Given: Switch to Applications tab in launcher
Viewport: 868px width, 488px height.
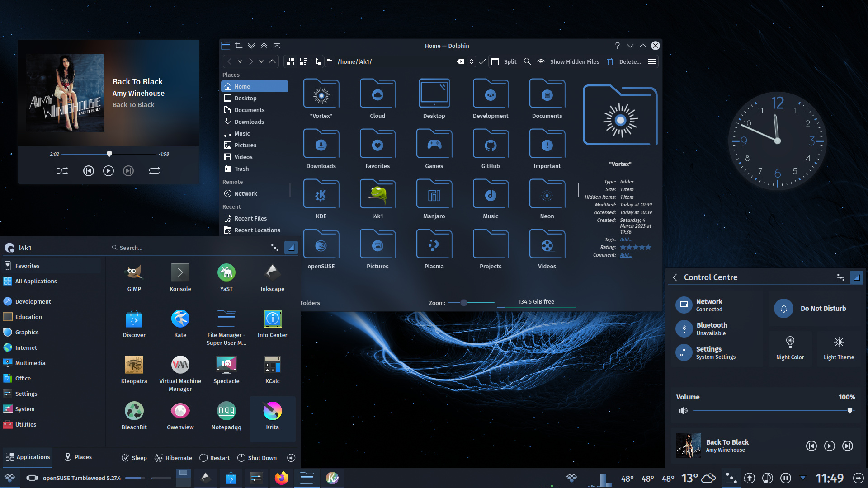Looking at the screenshot, I should (x=28, y=457).
